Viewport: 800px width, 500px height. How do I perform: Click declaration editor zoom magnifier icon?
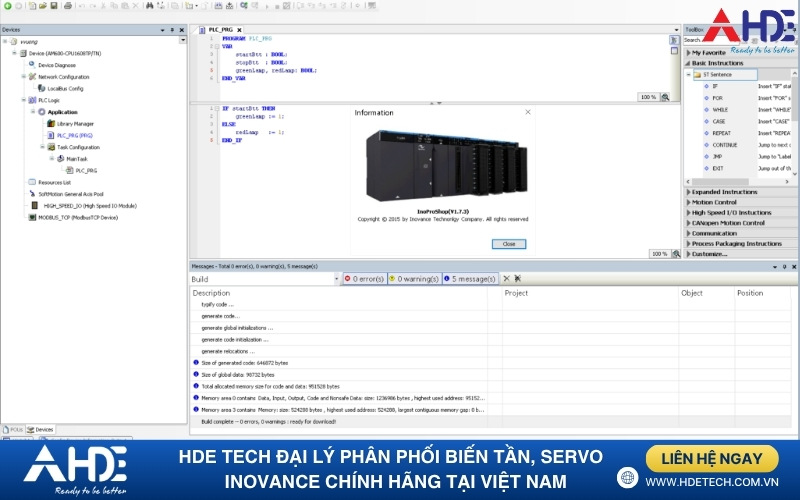(665, 97)
